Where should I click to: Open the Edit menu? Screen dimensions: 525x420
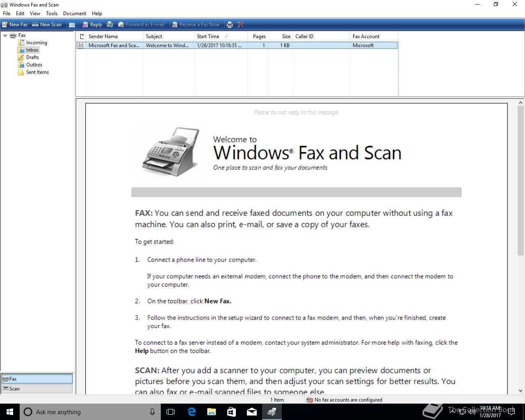coord(20,14)
